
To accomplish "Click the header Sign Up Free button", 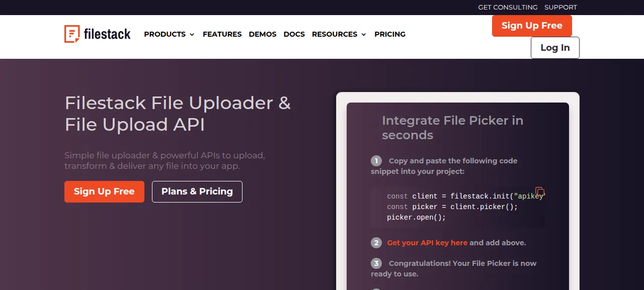I will coord(532,26).
